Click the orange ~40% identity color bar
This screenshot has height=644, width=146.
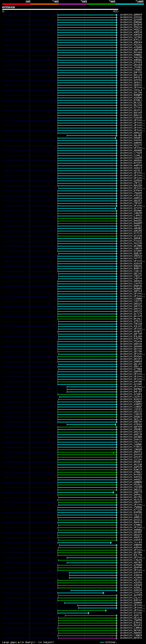45,4
